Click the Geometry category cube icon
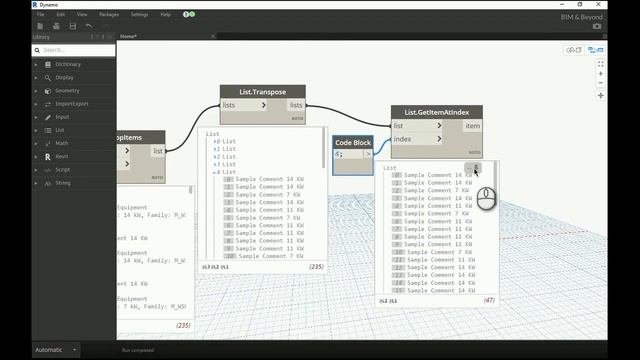Screen dimensions: 640x360 (x=48, y=91)
